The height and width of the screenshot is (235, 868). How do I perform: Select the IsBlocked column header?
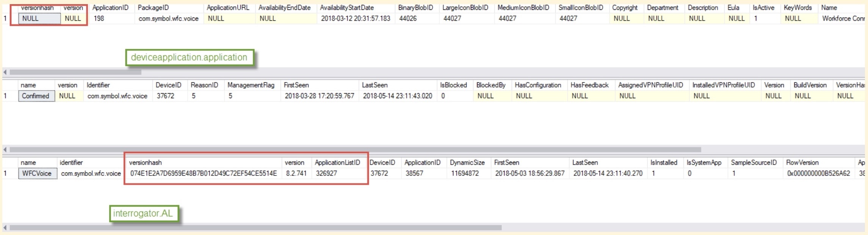(x=453, y=85)
